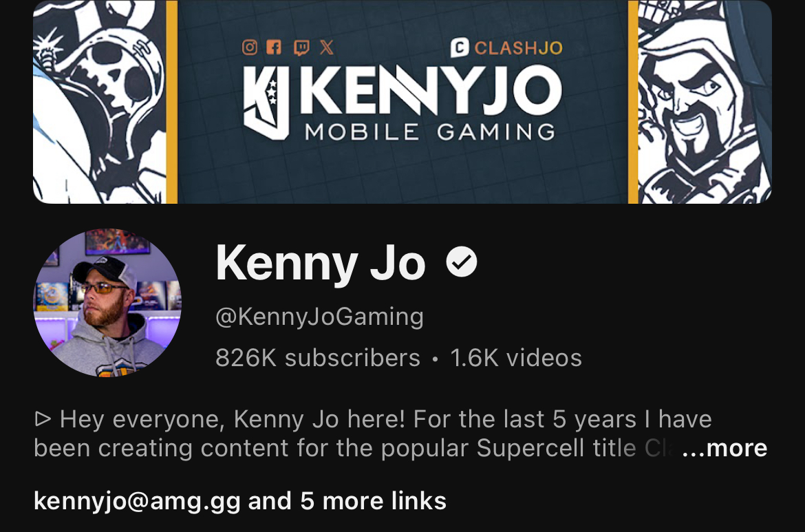
Task: Click the Instagram icon in the banner
Action: point(250,47)
